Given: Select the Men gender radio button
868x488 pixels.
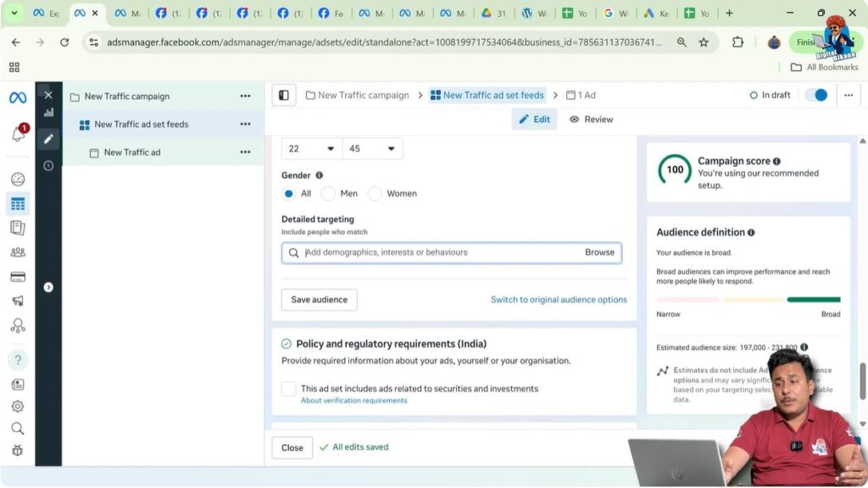Looking at the screenshot, I should click(x=328, y=194).
